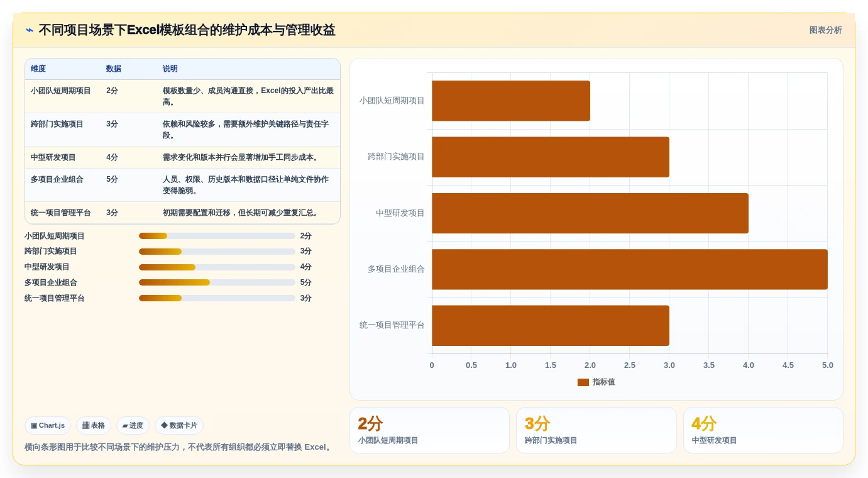Click the 统一项目管理平台 bar in chart
This screenshot has width=868, height=478.
click(x=551, y=326)
